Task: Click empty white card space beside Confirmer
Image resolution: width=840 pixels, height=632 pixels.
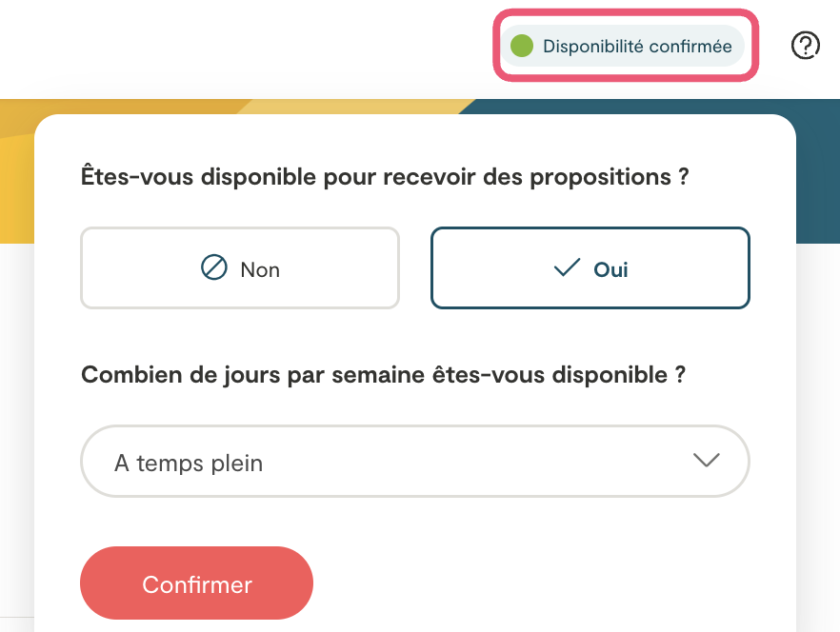Action: (552, 583)
